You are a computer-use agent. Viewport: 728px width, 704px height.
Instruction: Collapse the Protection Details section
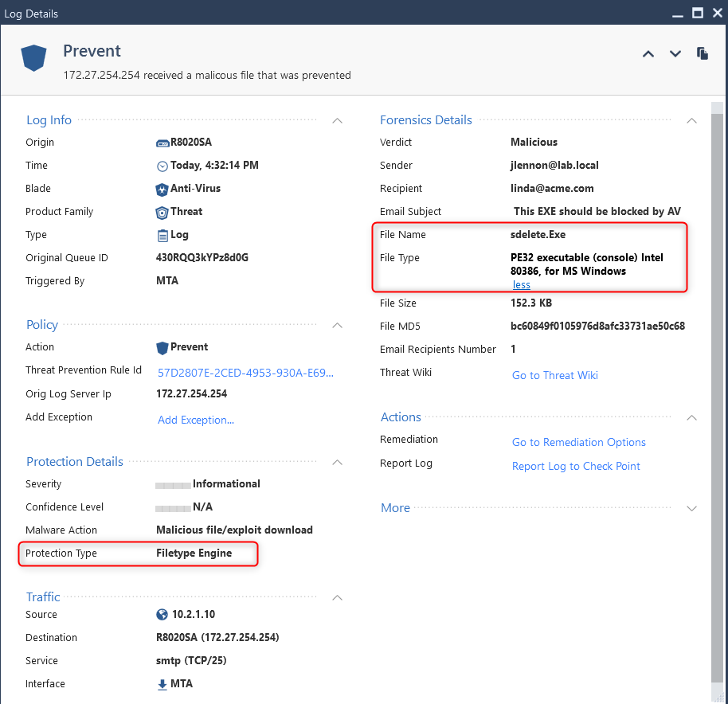click(338, 462)
